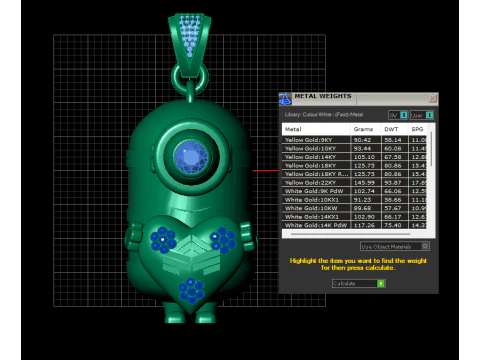Toggle the GV library switch
Screen dimensions: 480x360
404,115
